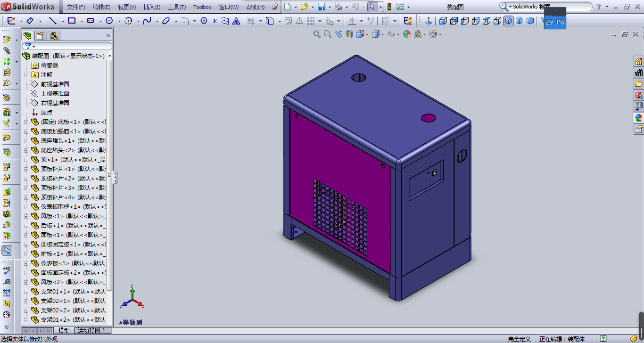The width and height of the screenshot is (644, 343).
Task: Open the 编辑(E) menu
Action: pos(101,7)
